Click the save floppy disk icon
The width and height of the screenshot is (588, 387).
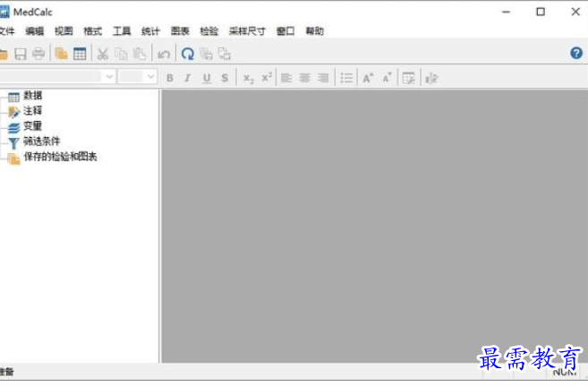point(21,55)
